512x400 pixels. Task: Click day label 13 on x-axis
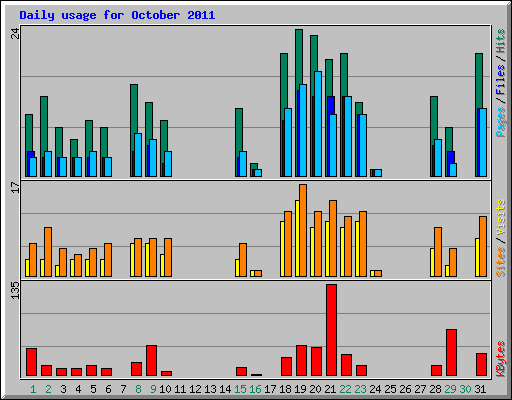[x=210, y=389]
